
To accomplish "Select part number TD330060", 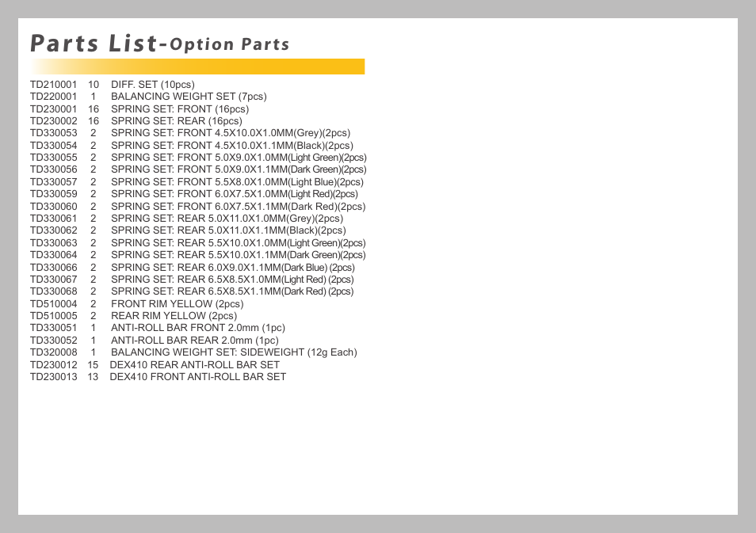I will pos(54,207).
